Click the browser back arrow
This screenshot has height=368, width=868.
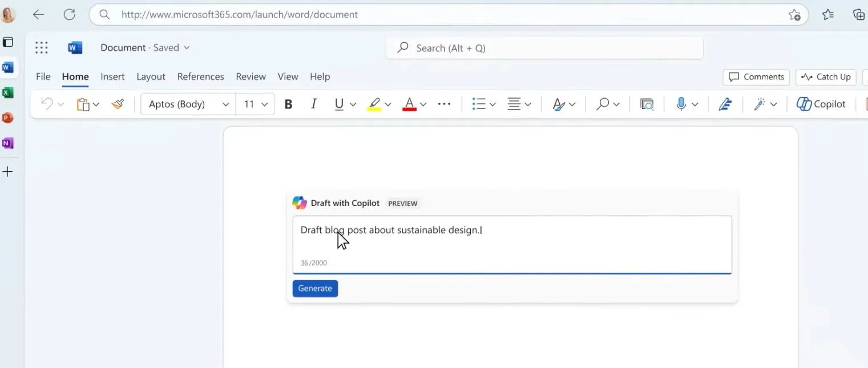point(38,15)
